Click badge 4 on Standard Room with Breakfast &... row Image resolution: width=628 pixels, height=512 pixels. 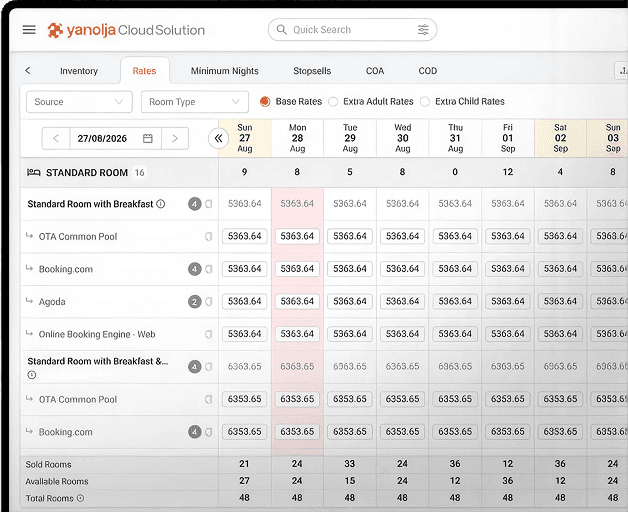click(x=195, y=367)
